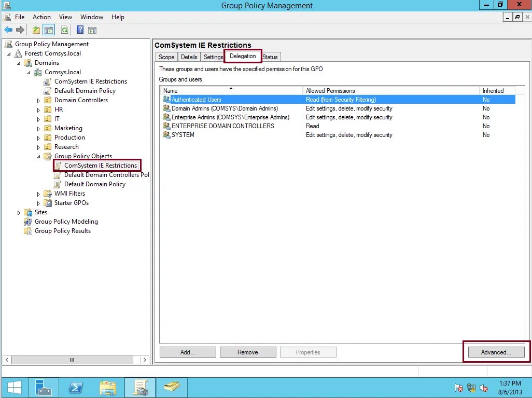Click the Forest: Comsys.local icon
Viewport: 532px width, 398px height.
18,53
